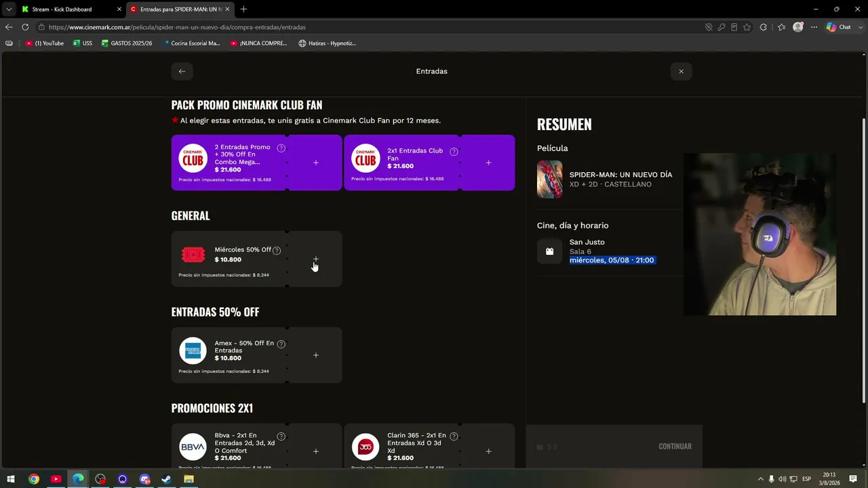Click the San Justo cinema name
The width and height of the screenshot is (868, 488).
587,242
